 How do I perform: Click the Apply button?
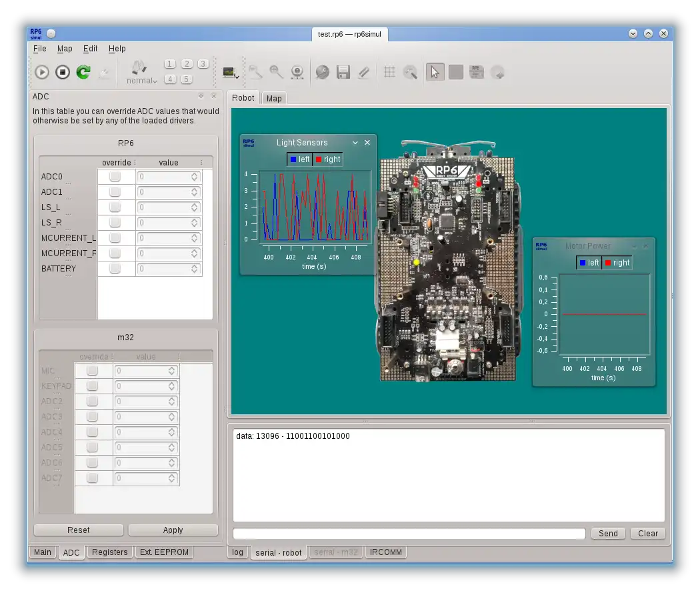(x=173, y=530)
